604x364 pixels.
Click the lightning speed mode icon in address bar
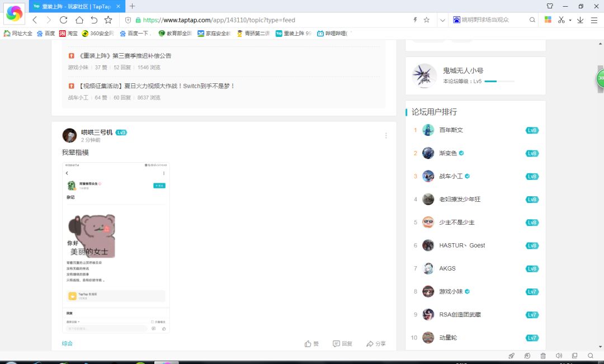click(x=415, y=20)
